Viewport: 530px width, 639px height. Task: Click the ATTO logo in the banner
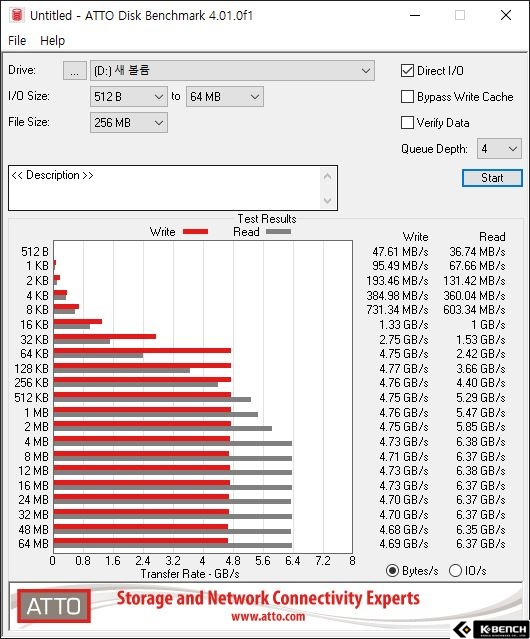pos(54,606)
